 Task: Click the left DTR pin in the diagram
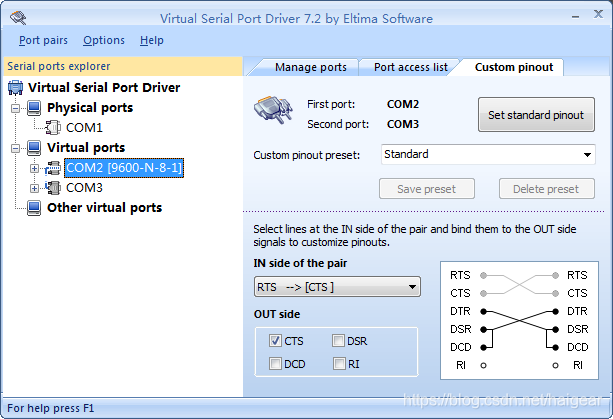pos(484,312)
